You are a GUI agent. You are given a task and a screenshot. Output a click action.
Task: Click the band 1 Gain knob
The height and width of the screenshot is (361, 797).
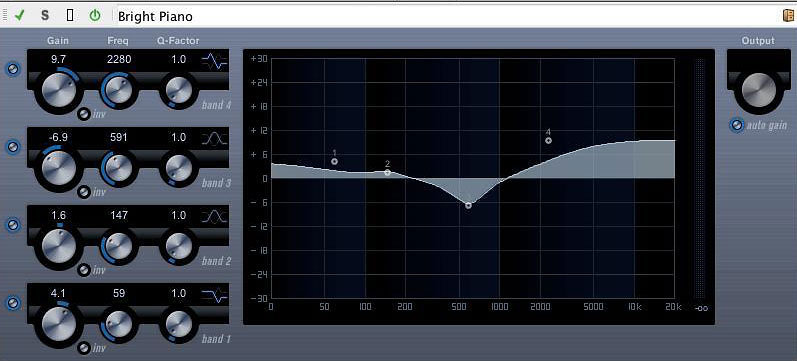click(x=58, y=323)
